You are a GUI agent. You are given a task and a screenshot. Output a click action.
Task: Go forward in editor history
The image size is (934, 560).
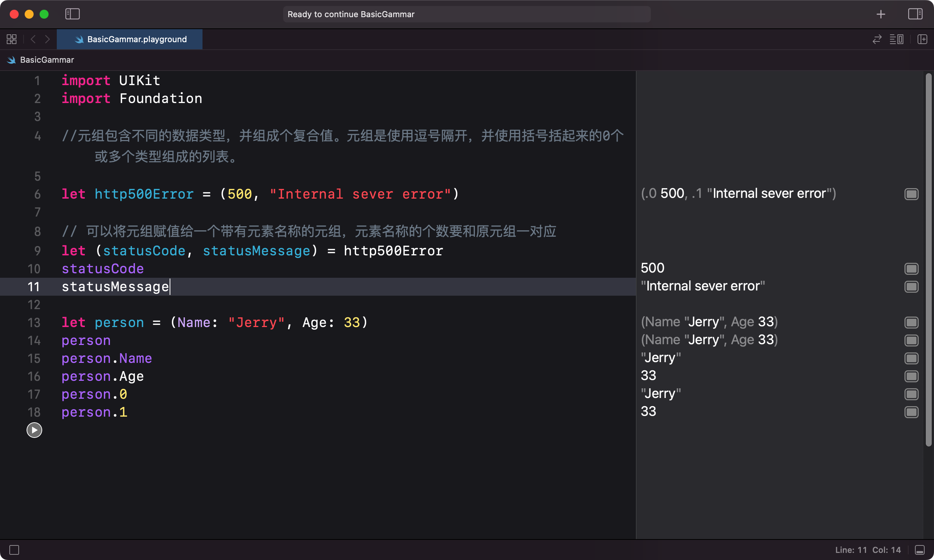coord(47,39)
